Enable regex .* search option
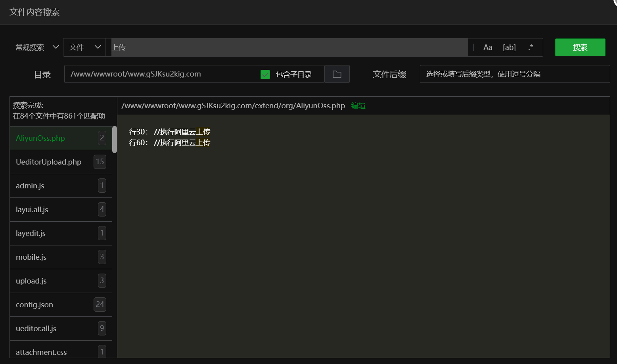617x364 pixels. (531, 48)
